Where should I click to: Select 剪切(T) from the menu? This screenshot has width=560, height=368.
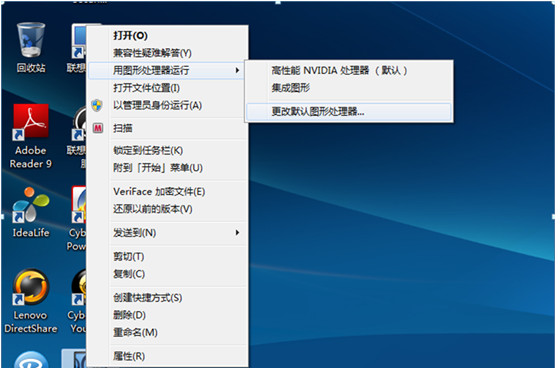(x=168, y=257)
